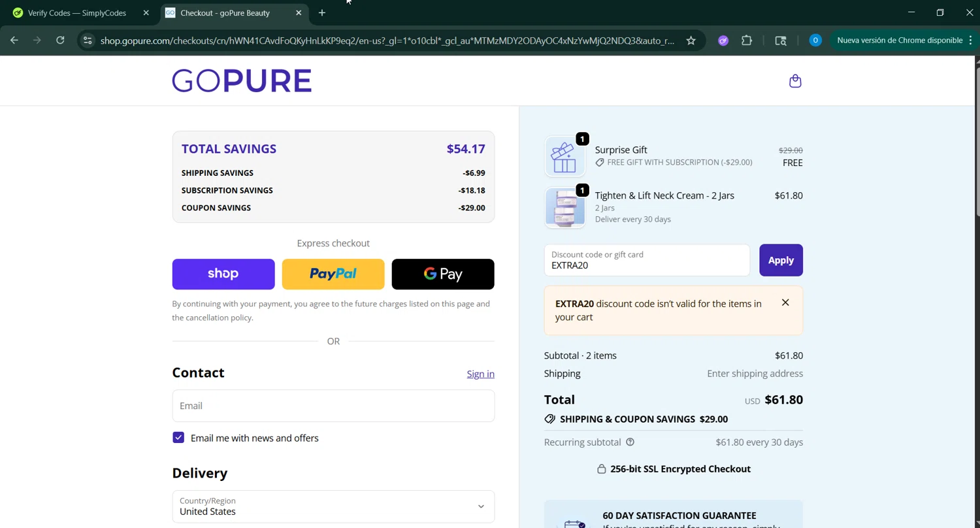Open the media control icon in toolbar

(x=781, y=41)
